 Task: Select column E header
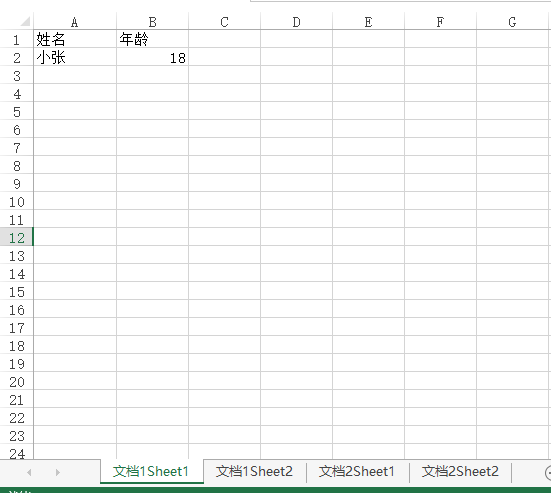pyautogui.click(x=369, y=22)
